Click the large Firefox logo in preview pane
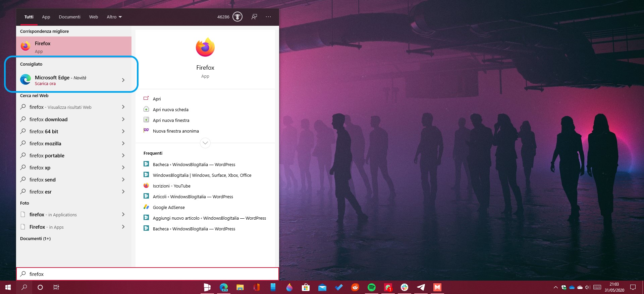 pyautogui.click(x=205, y=47)
